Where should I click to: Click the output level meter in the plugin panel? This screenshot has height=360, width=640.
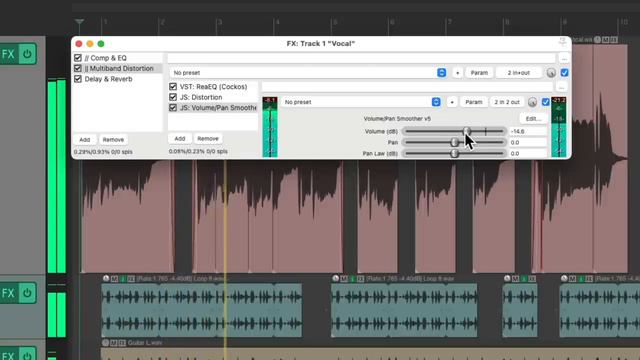tap(559, 127)
